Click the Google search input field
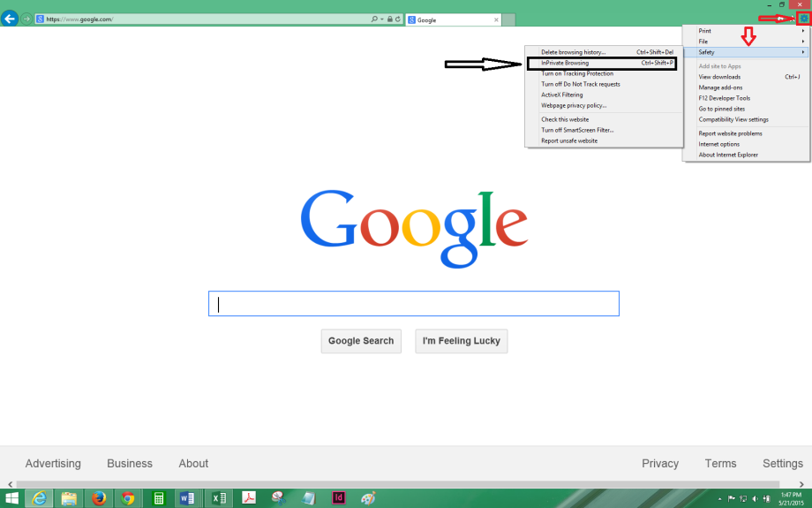812x508 pixels. click(414, 304)
